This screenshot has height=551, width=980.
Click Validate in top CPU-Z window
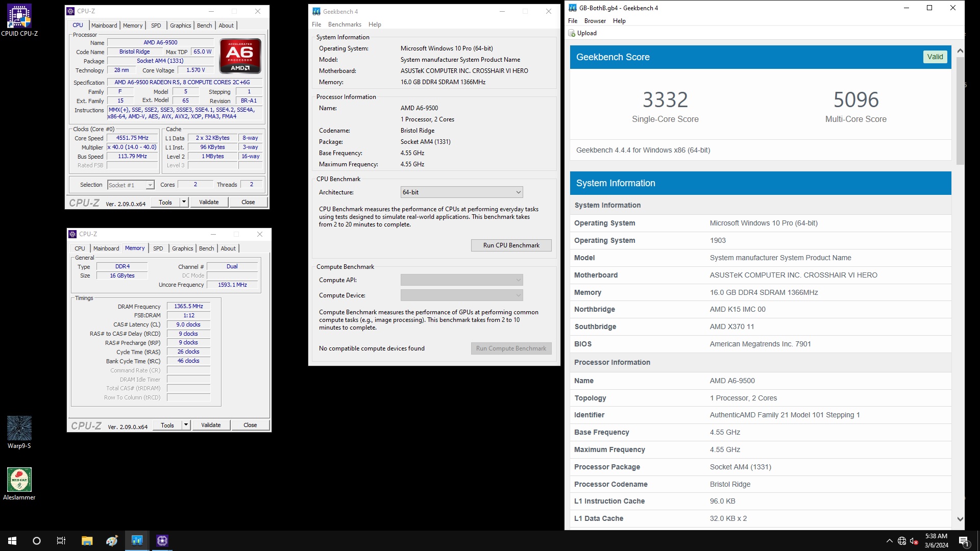pos(209,202)
